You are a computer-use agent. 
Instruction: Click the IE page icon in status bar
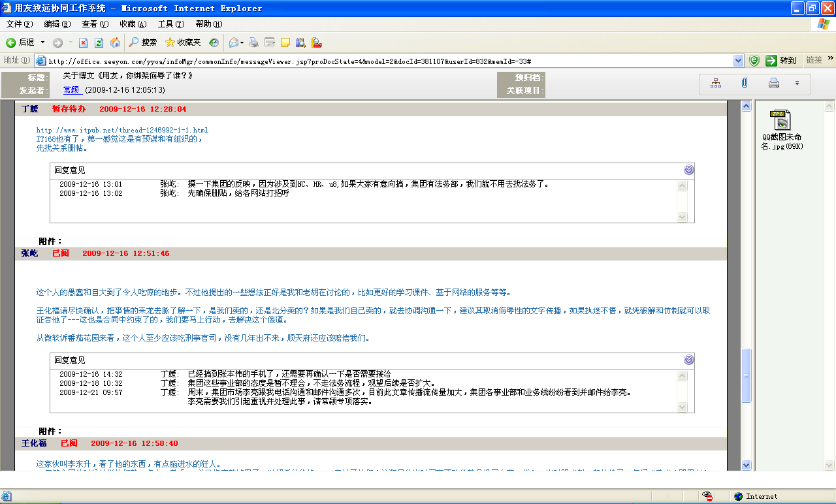click(x=7, y=496)
